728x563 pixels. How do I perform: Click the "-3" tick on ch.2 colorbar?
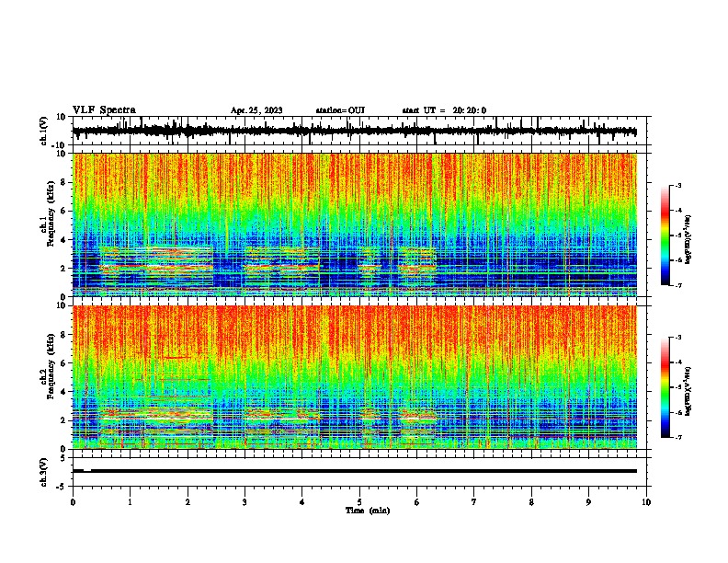(x=677, y=338)
